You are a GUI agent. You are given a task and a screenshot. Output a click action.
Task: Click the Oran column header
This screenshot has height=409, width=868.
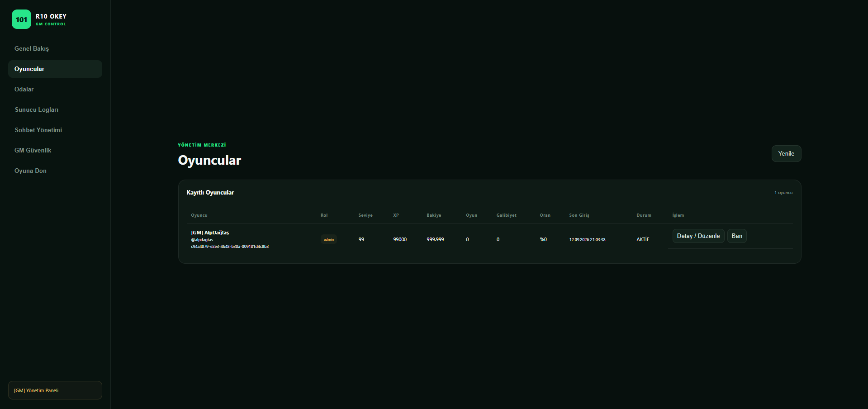pos(545,215)
